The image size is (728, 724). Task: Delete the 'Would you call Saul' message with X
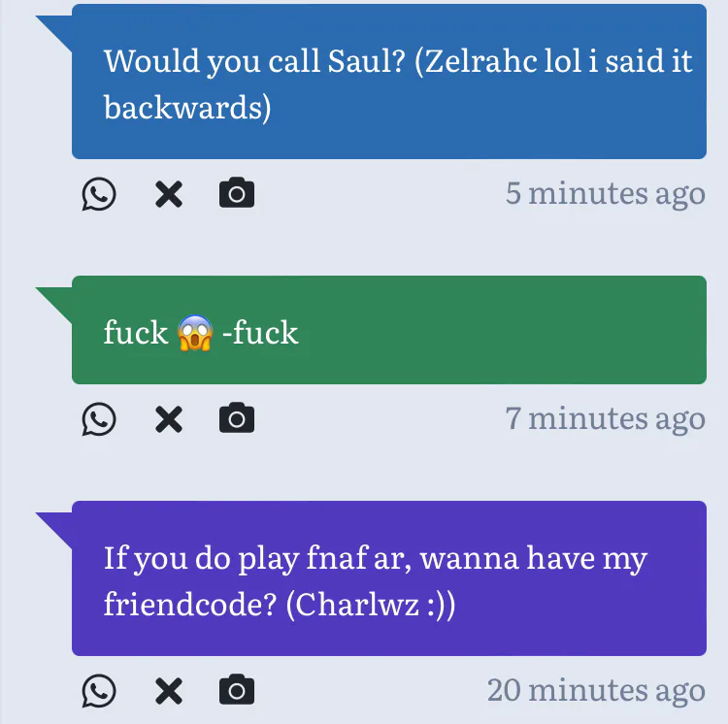[169, 194]
